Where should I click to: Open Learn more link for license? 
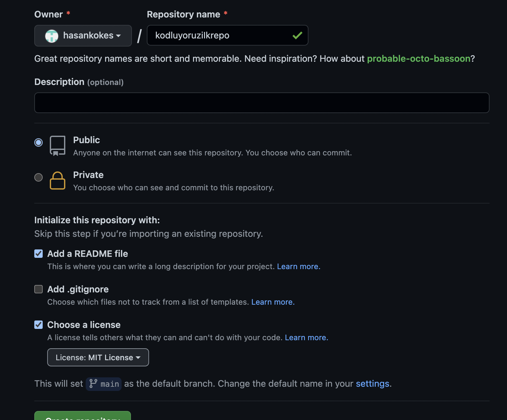(x=307, y=338)
